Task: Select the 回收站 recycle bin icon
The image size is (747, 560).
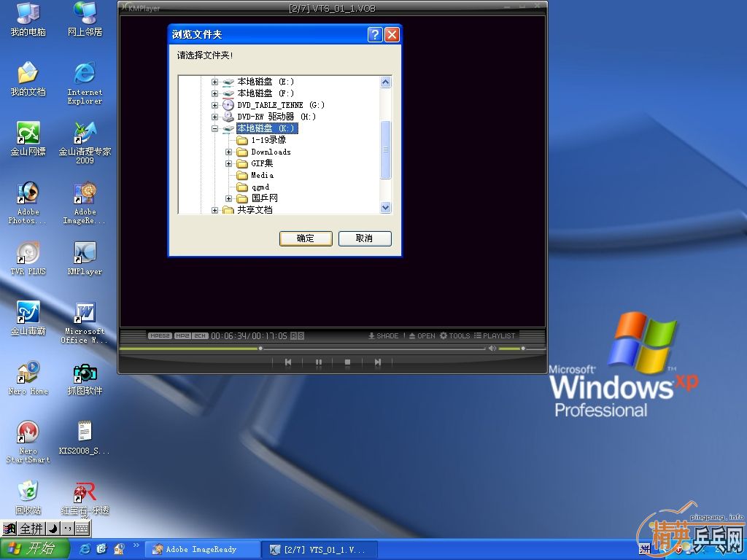Action: pyautogui.click(x=28, y=497)
